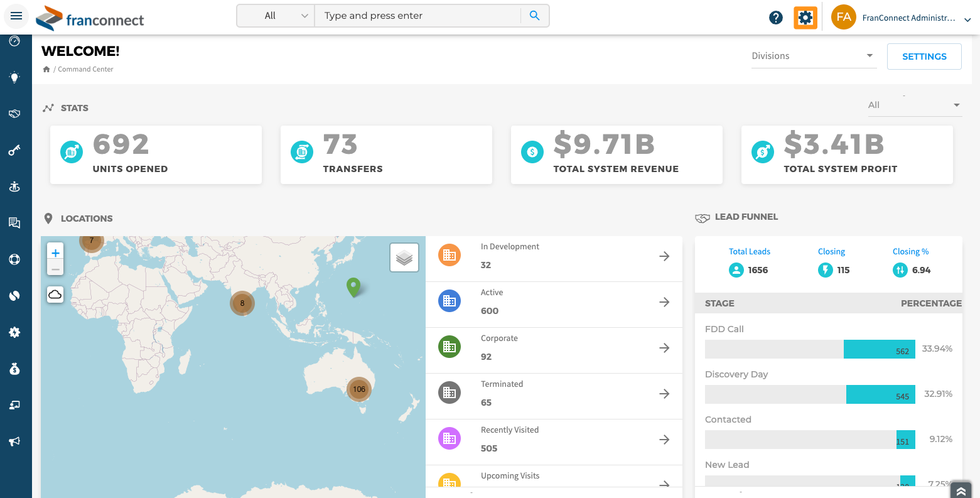The height and width of the screenshot is (498, 980).
Task: Click the gray Terminated building icon
Action: 450,392
